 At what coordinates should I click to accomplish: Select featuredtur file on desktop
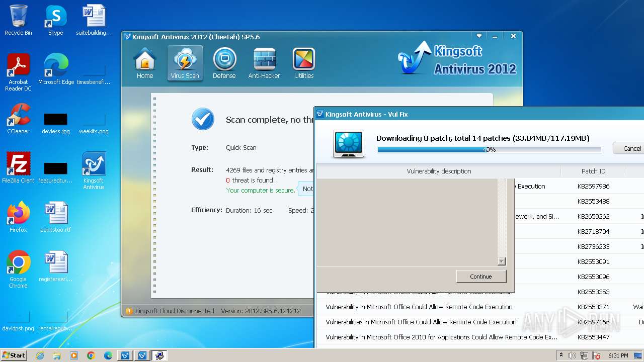click(56, 173)
